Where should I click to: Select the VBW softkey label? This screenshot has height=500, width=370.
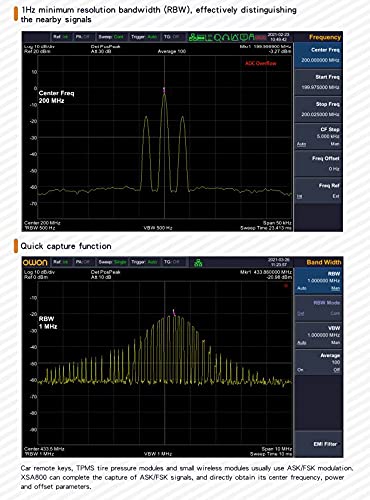334,328
